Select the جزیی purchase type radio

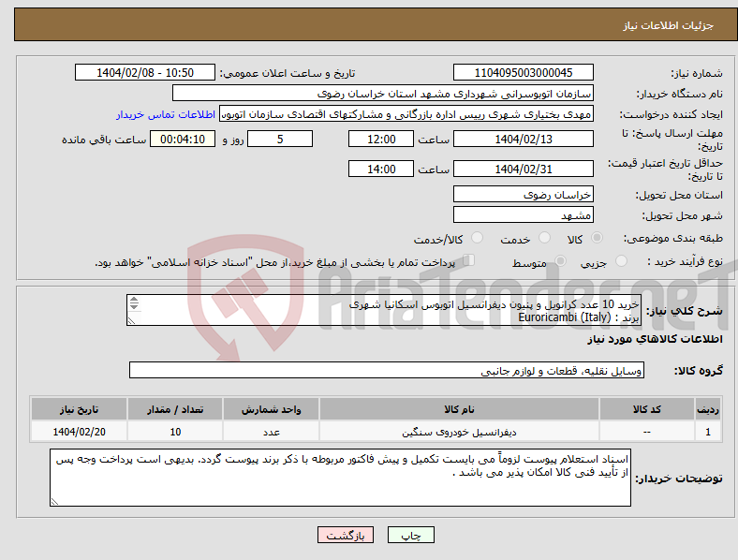click(621, 261)
